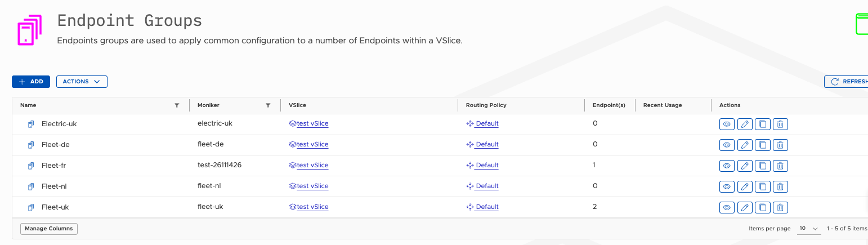Duplicate the Fleet-de group via copy icon
This screenshot has height=245, width=868.
tap(762, 145)
